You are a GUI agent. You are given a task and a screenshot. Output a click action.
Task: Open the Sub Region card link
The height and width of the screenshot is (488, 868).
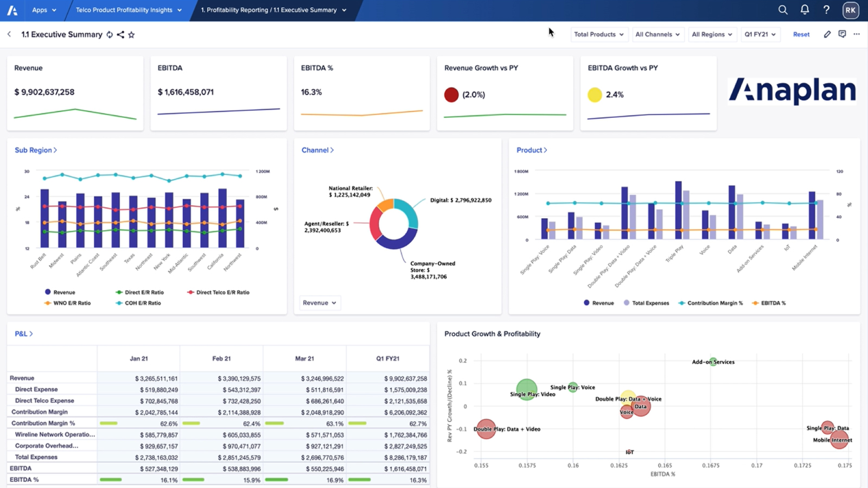point(36,150)
